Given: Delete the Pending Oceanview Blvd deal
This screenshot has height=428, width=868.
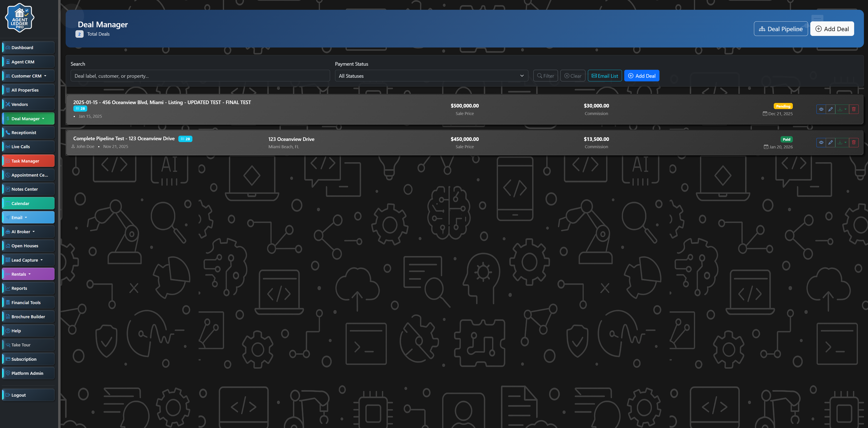Looking at the screenshot, I should coord(853,109).
